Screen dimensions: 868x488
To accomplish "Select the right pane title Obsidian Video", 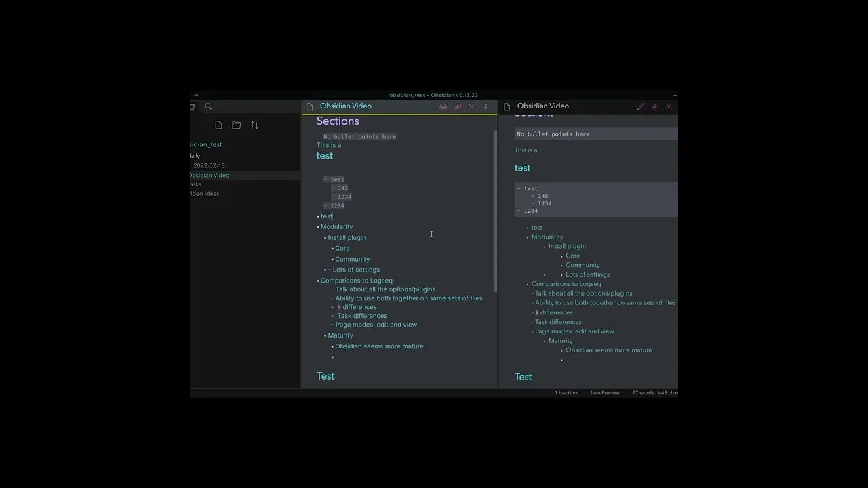I will point(543,106).
